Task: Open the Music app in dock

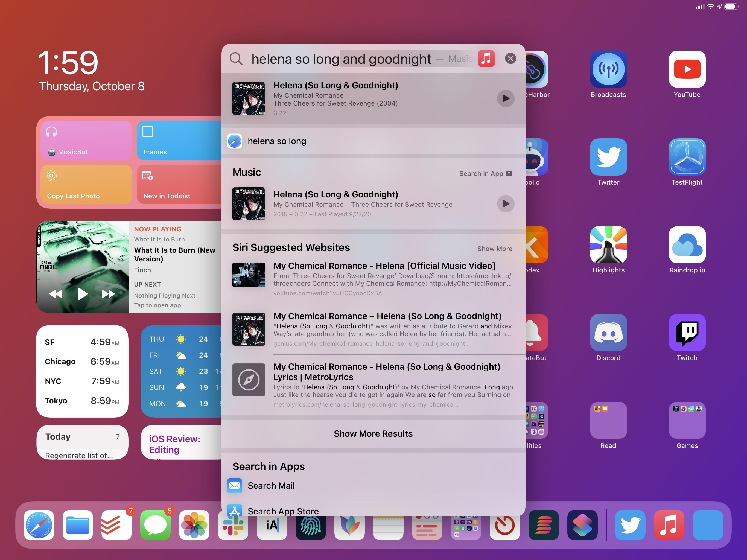Action: click(669, 525)
